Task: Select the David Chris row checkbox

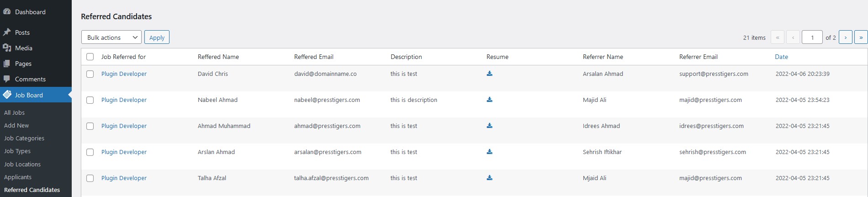Action: coord(90,74)
